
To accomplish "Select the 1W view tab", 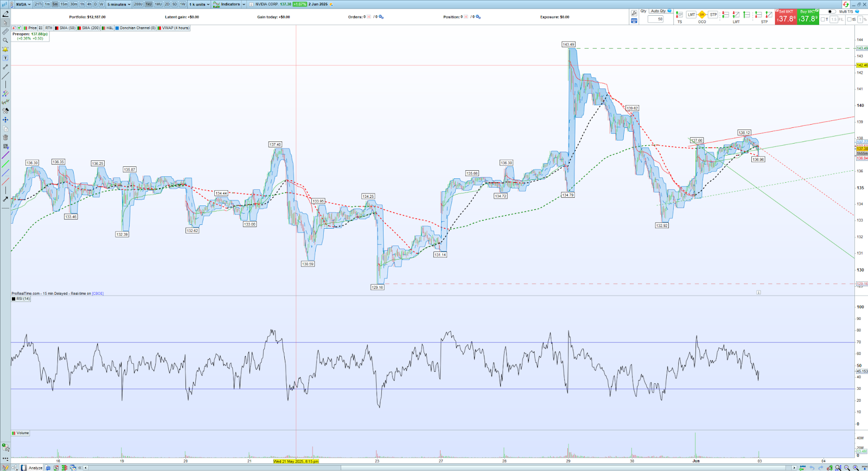I will (x=182, y=4).
